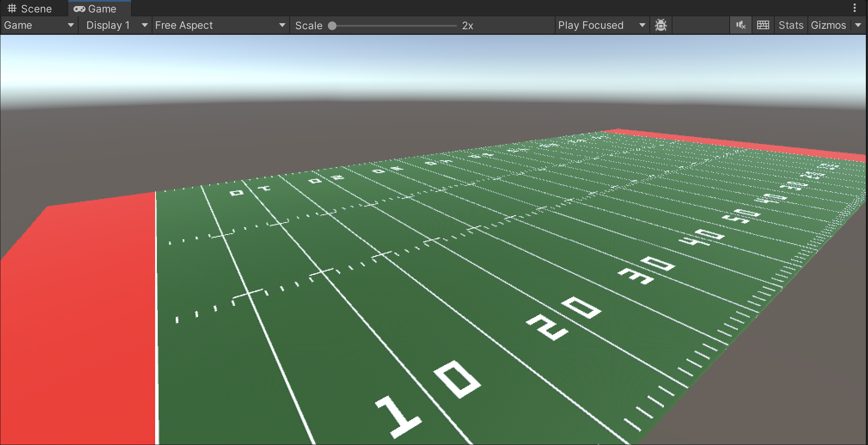Click the 30 yard marker on field
The height and width of the screenshot is (445, 868).
click(x=647, y=271)
